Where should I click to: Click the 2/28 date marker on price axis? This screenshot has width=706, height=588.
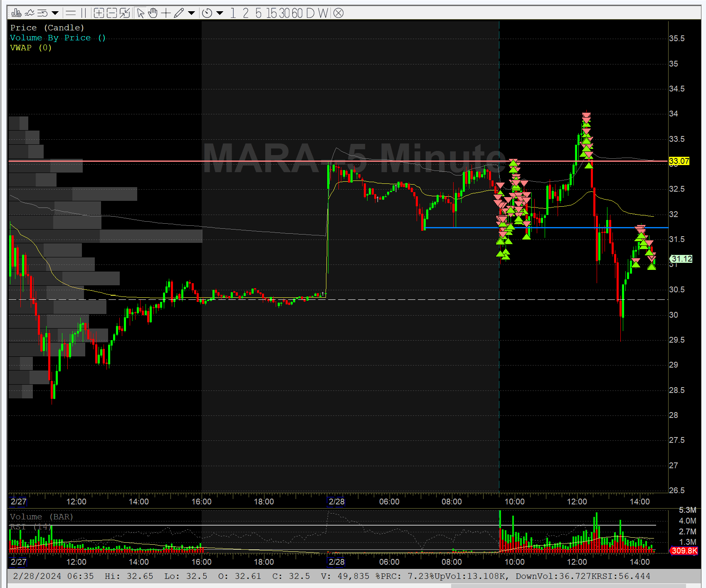pyautogui.click(x=336, y=502)
